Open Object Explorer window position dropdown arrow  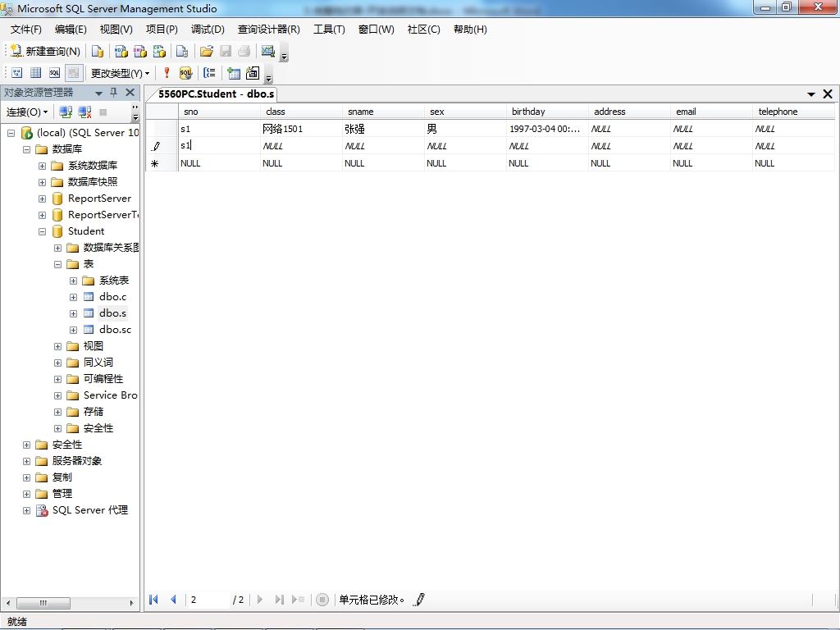coord(98,94)
